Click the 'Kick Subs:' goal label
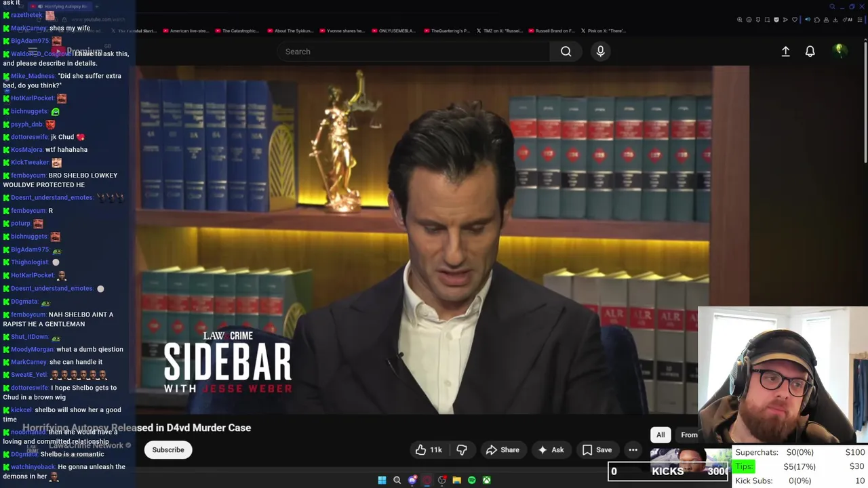 (x=754, y=481)
